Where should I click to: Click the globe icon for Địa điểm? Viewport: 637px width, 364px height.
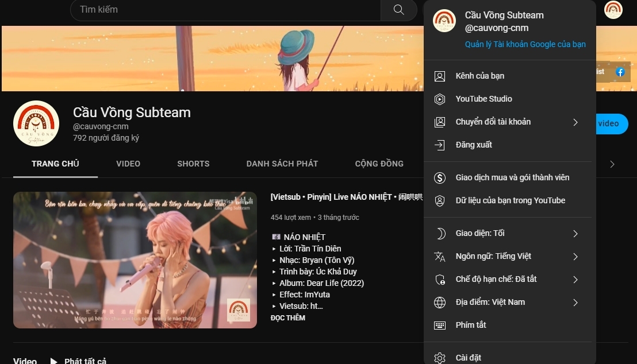coord(440,303)
